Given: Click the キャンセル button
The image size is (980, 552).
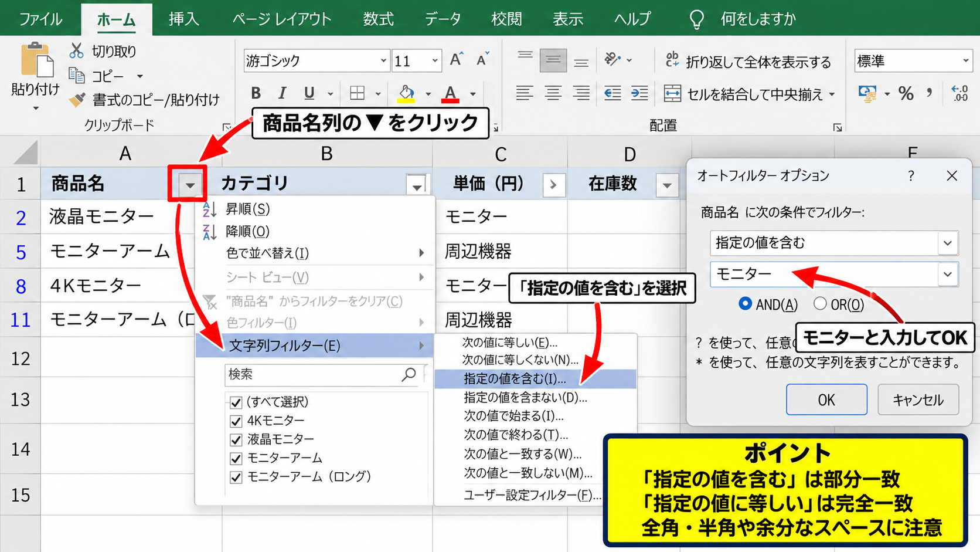Looking at the screenshot, I should pyautogui.click(x=918, y=399).
